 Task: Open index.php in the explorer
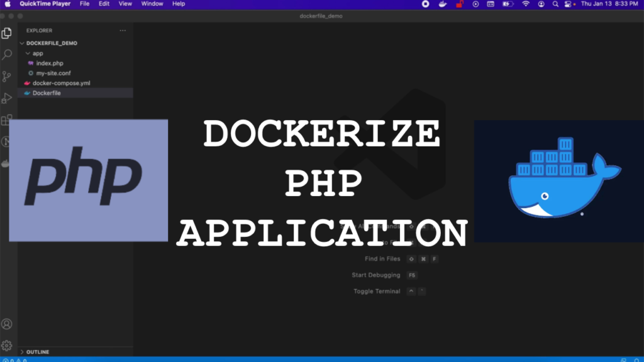point(49,63)
